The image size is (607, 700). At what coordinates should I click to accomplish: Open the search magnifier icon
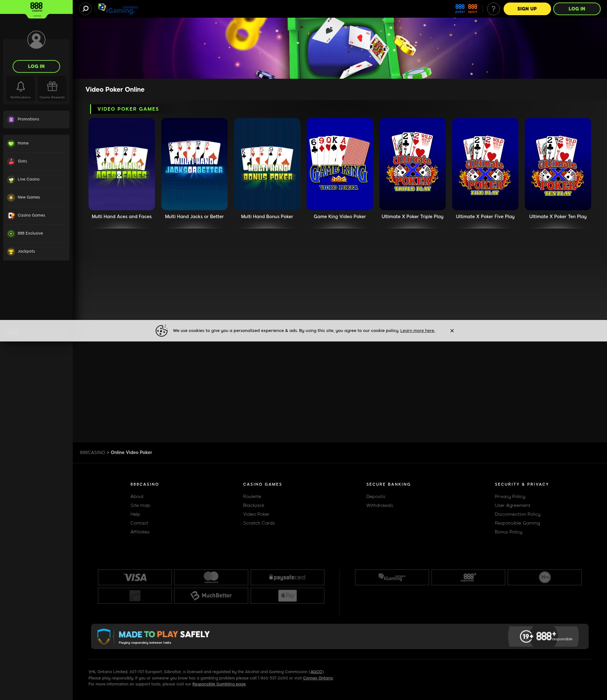point(85,9)
